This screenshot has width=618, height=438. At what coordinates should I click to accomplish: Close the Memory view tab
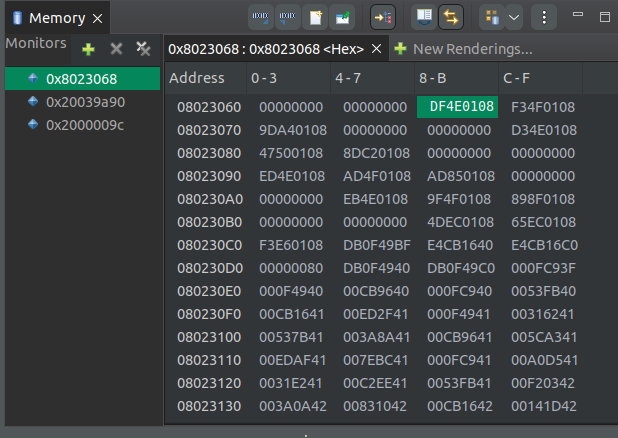[97, 18]
